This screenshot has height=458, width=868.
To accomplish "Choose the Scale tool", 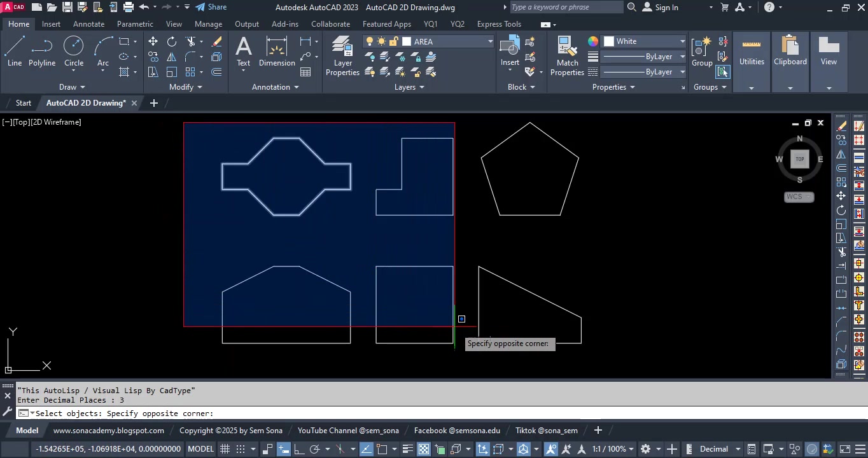I will point(172,72).
